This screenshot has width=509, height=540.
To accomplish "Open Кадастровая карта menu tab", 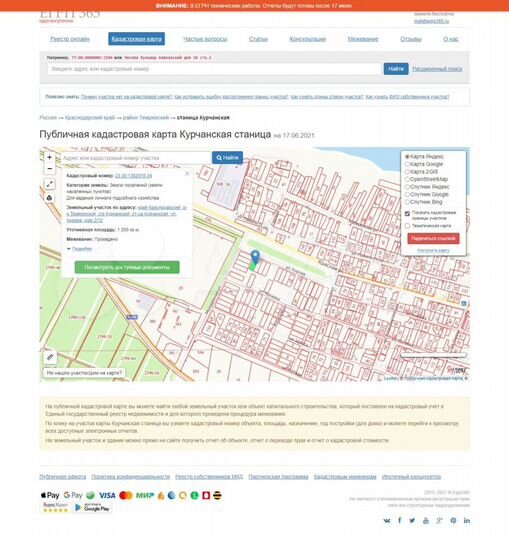I will (x=136, y=39).
